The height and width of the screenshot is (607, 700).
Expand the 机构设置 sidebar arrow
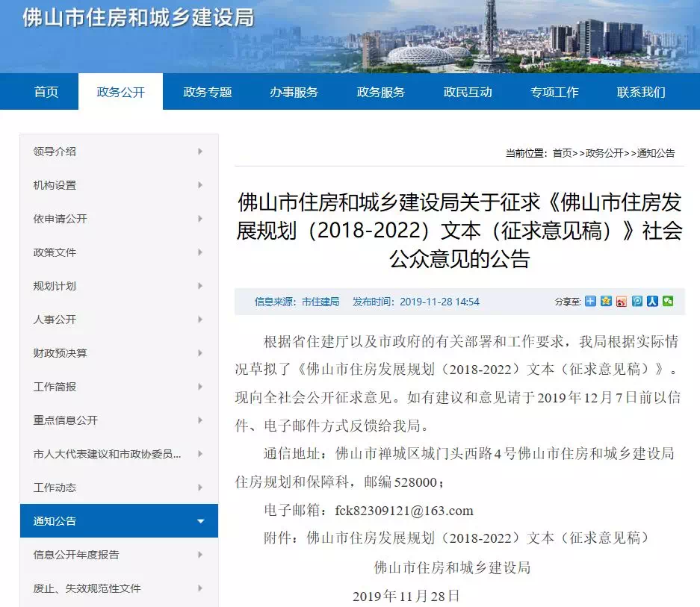coord(200,184)
